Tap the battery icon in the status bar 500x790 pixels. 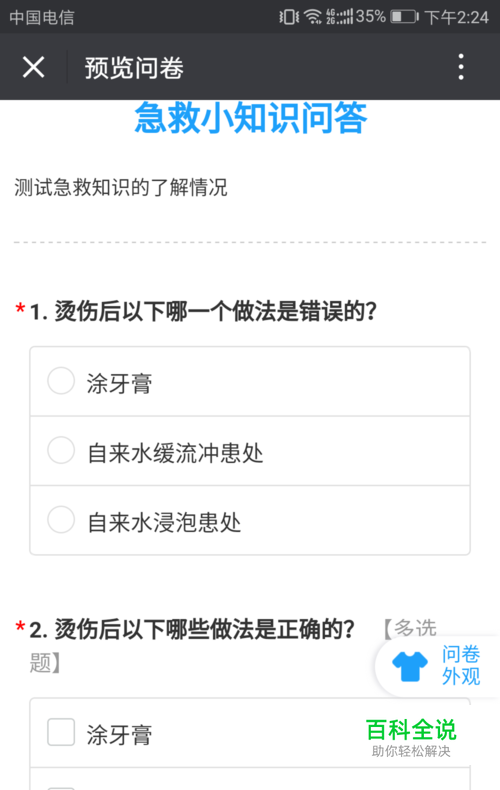click(404, 17)
